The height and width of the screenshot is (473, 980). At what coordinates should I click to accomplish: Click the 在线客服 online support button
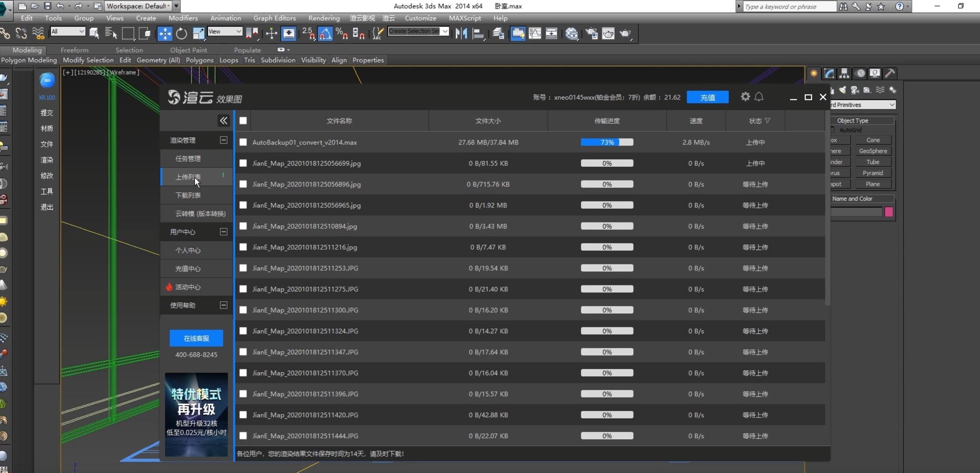tap(196, 338)
